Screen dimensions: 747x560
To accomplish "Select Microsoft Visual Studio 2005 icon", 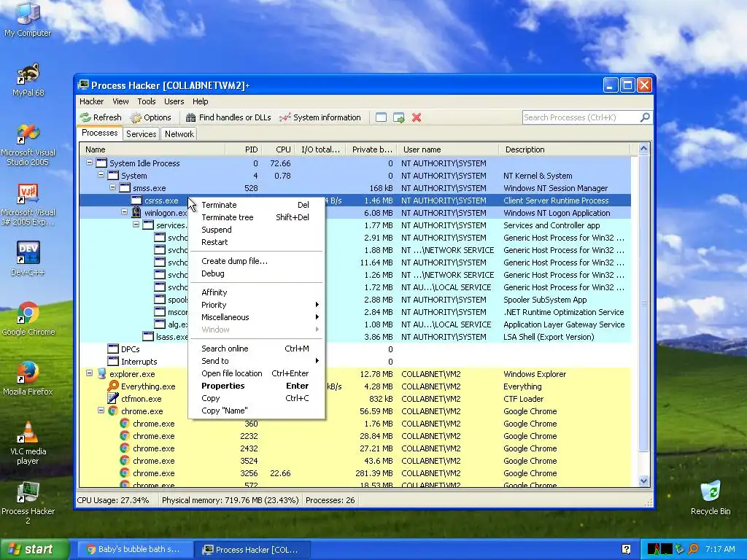I will tap(28, 145).
